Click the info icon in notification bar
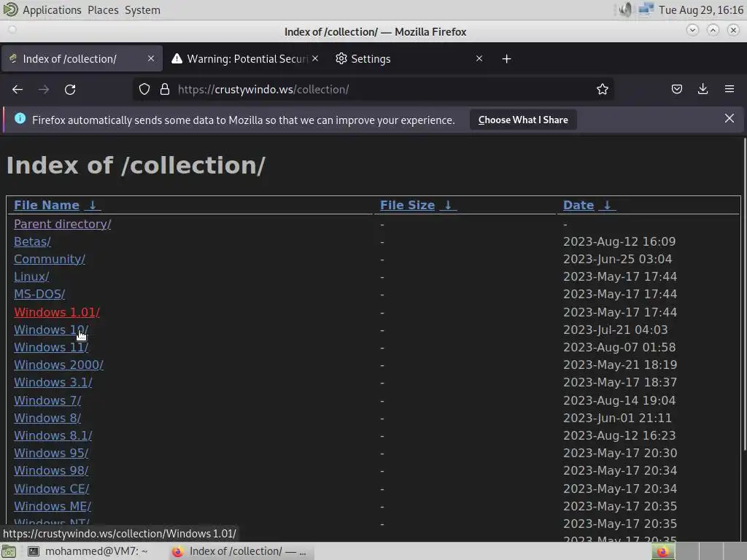 click(20, 119)
